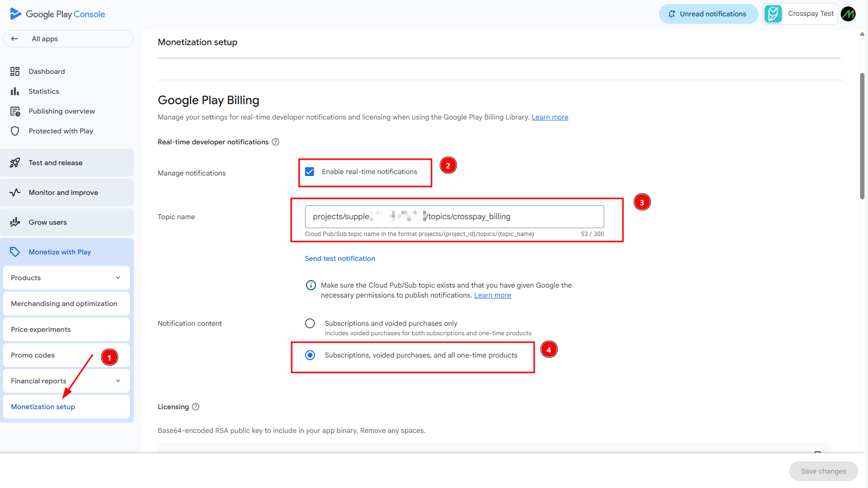
Task: Click Learn more link in Pub/Sub notice
Action: point(493,295)
